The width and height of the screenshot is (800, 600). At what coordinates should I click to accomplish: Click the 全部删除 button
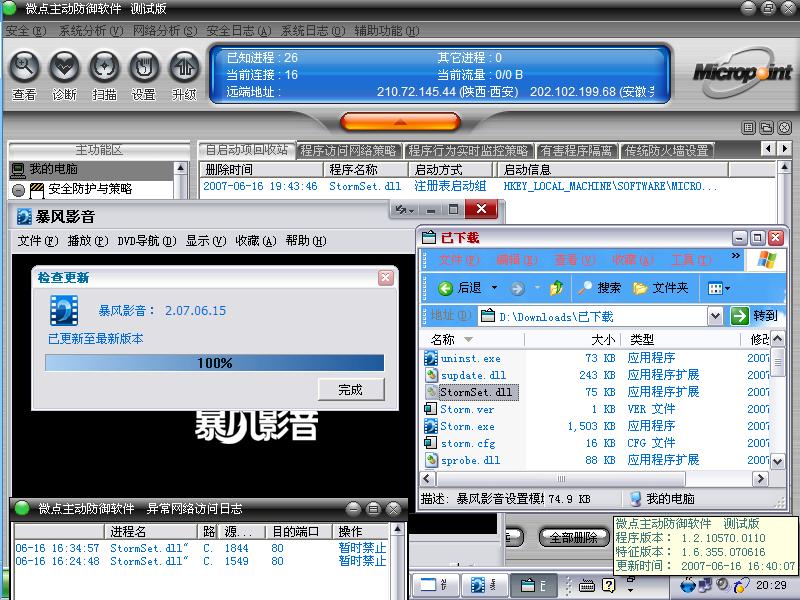pyautogui.click(x=574, y=537)
